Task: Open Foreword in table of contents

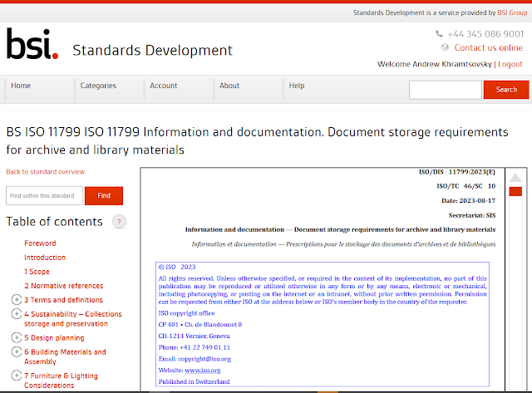Action: 40,243
